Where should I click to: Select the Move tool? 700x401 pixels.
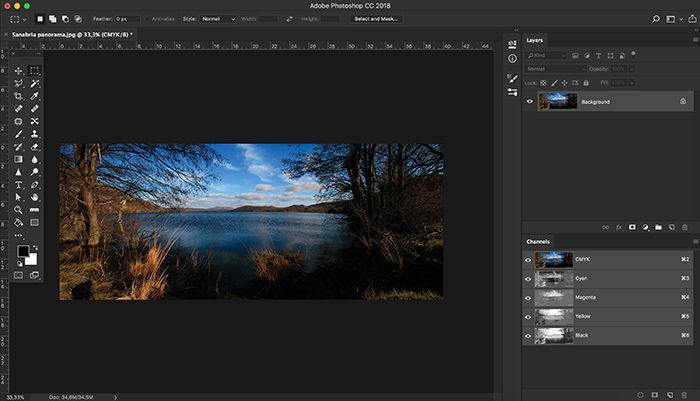point(18,71)
